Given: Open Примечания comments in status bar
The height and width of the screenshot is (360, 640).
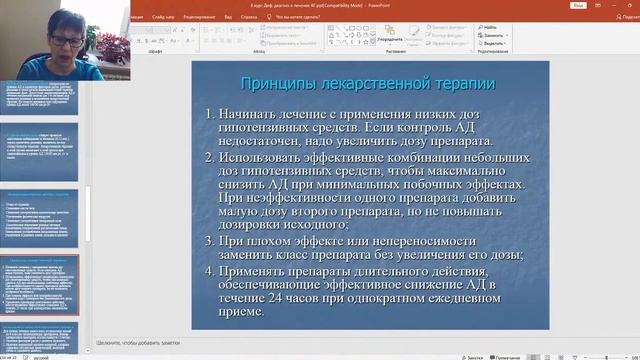Looking at the screenshot, I should tap(505, 358).
